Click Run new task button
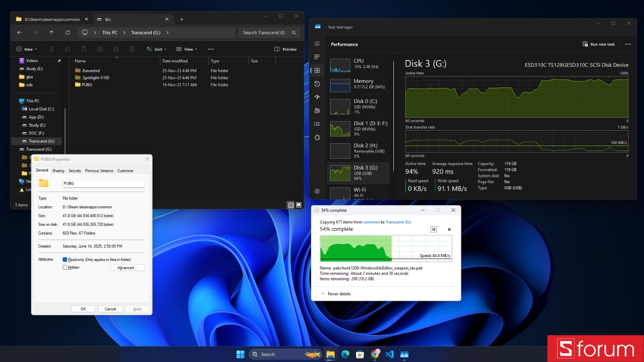Image resolution: width=644 pixels, height=362 pixels. click(599, 44)
